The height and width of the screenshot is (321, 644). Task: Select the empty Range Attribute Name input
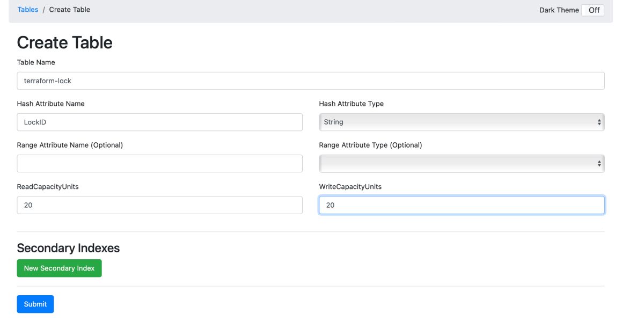(x=159, y=164)
